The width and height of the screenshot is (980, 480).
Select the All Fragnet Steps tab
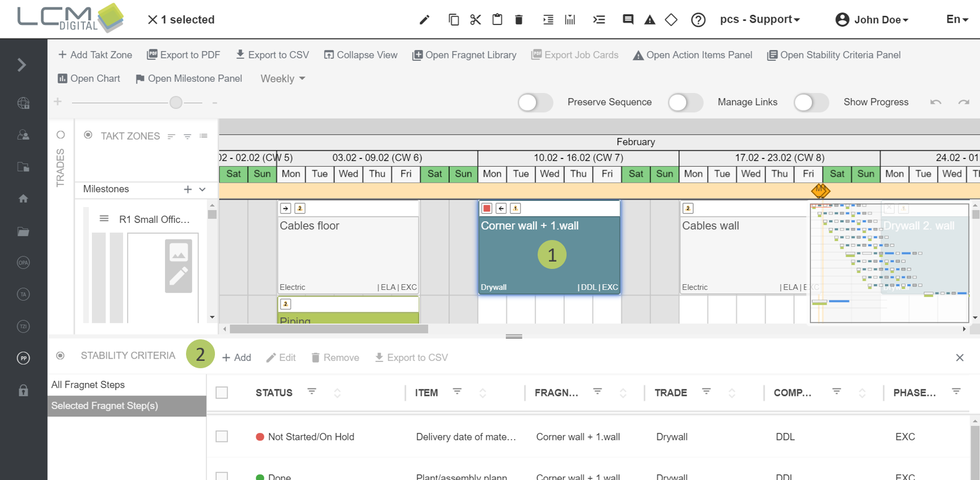pos(88,385)
